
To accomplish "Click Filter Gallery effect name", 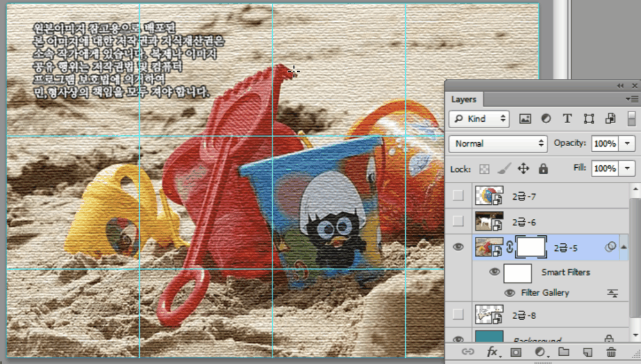I will pos(545,293).
